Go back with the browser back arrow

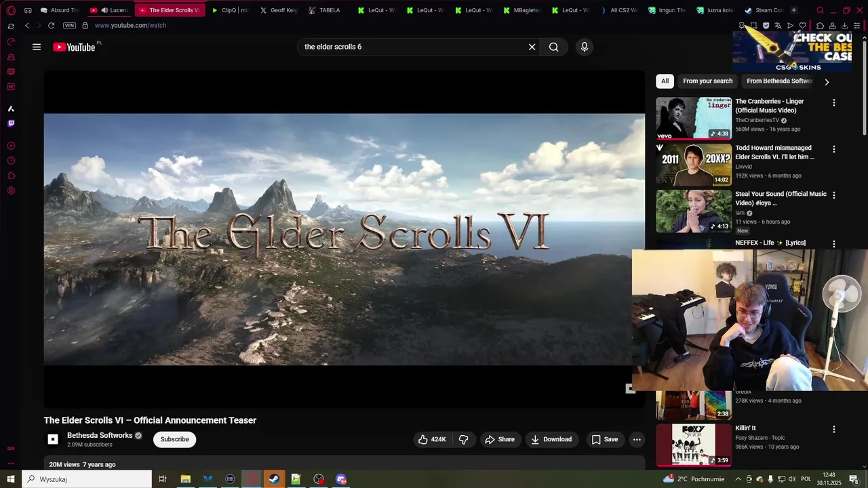(27, 25)
